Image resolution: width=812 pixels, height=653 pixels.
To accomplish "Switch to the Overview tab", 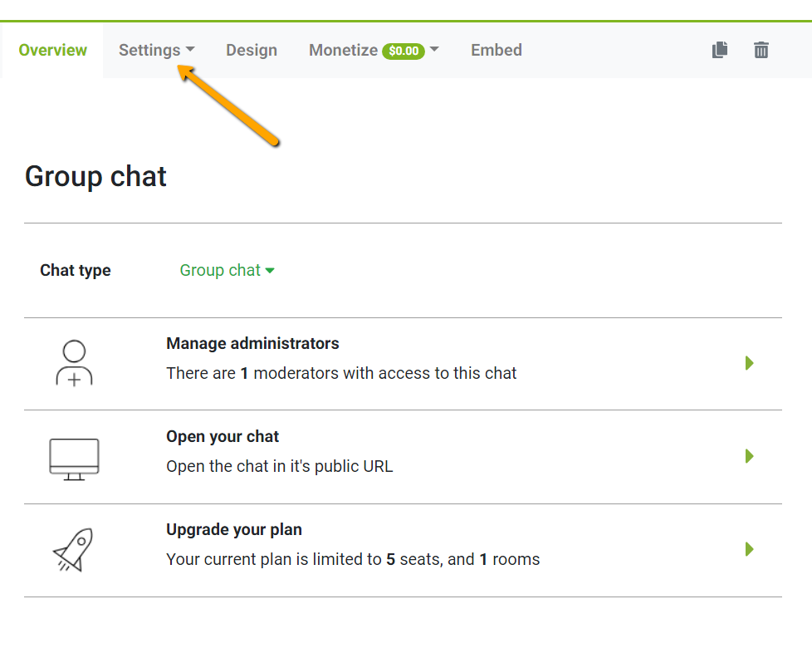I will [53, 50].
